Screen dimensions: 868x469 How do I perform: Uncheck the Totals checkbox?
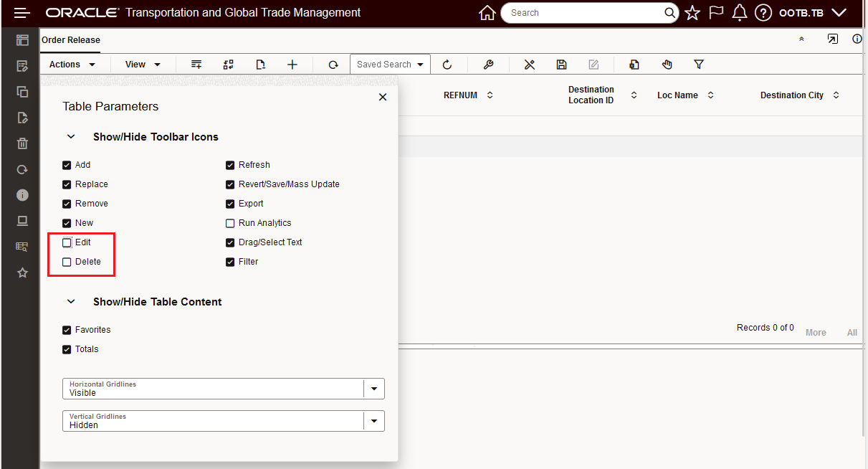pyautogui.click(x=67, y=349)
